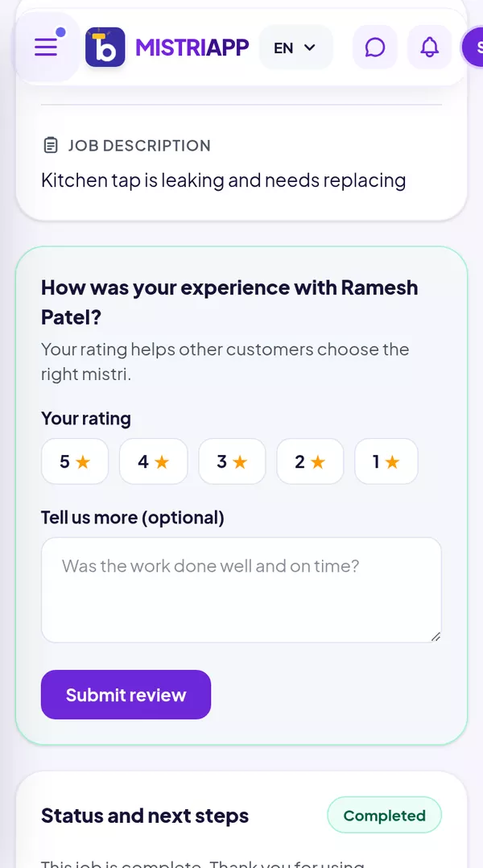Submit review with the purple button

(126, 695)
